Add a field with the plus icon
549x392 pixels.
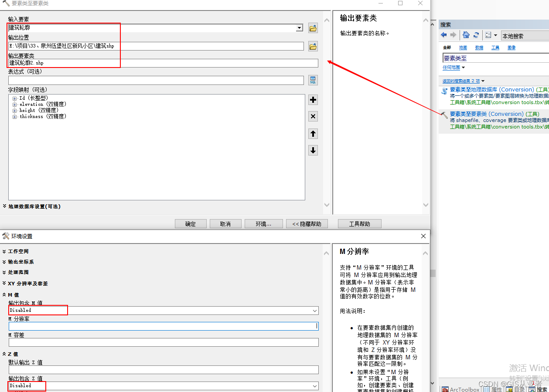313,100
